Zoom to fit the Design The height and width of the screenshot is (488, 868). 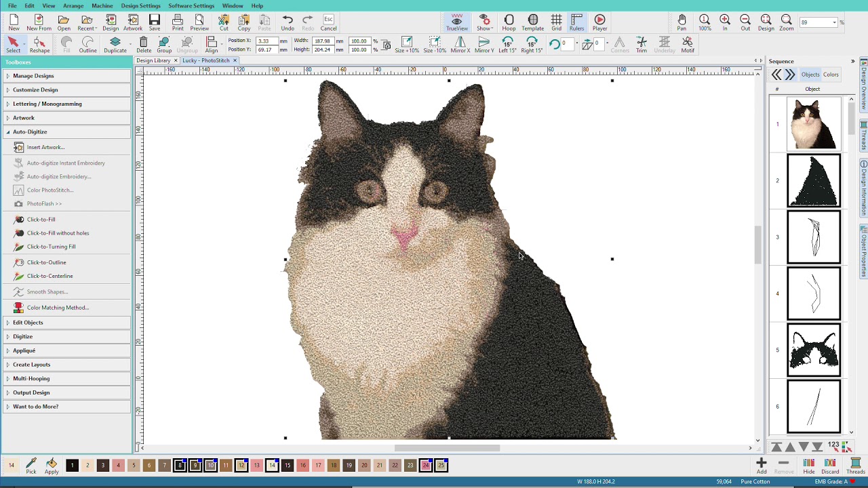click(x=766, y=23)
